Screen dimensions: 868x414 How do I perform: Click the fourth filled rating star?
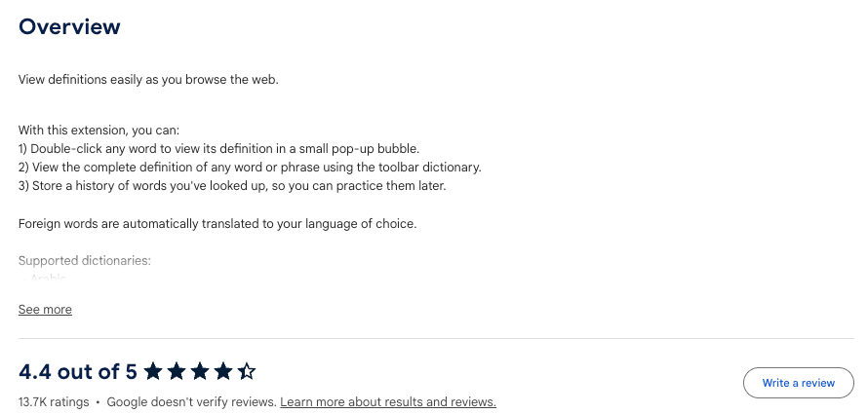pyautogui.click(x=223, y=371)
